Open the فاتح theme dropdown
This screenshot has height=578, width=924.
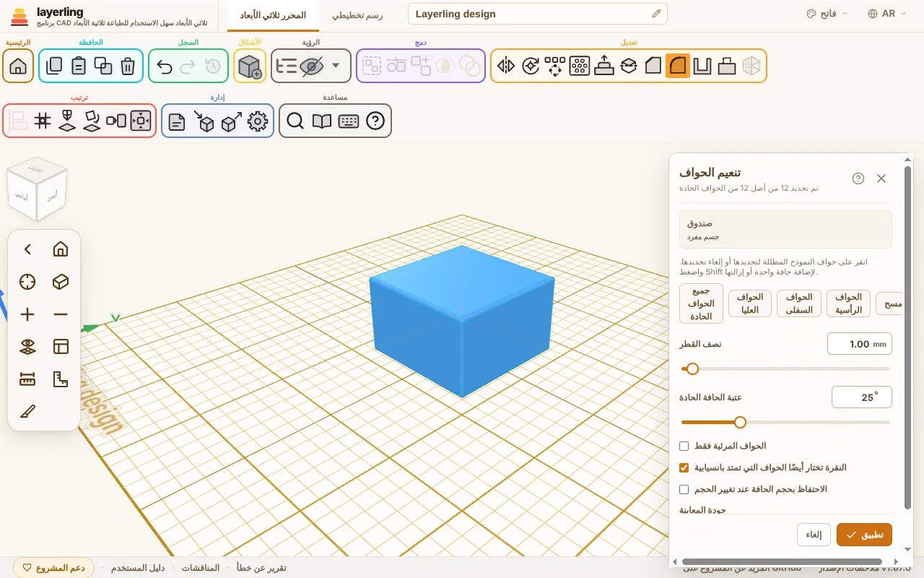pos(827,14)
